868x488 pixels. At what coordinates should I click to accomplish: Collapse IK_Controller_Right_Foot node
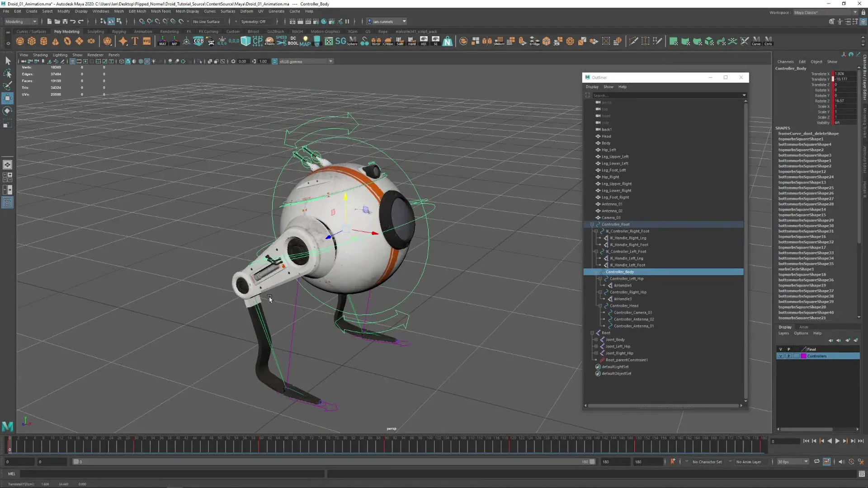coord(596,231)
